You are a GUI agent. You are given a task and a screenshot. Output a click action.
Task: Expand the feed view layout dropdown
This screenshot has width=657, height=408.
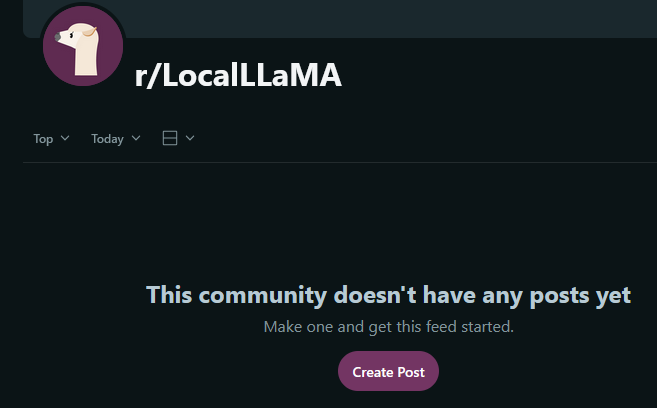point(178,138)
